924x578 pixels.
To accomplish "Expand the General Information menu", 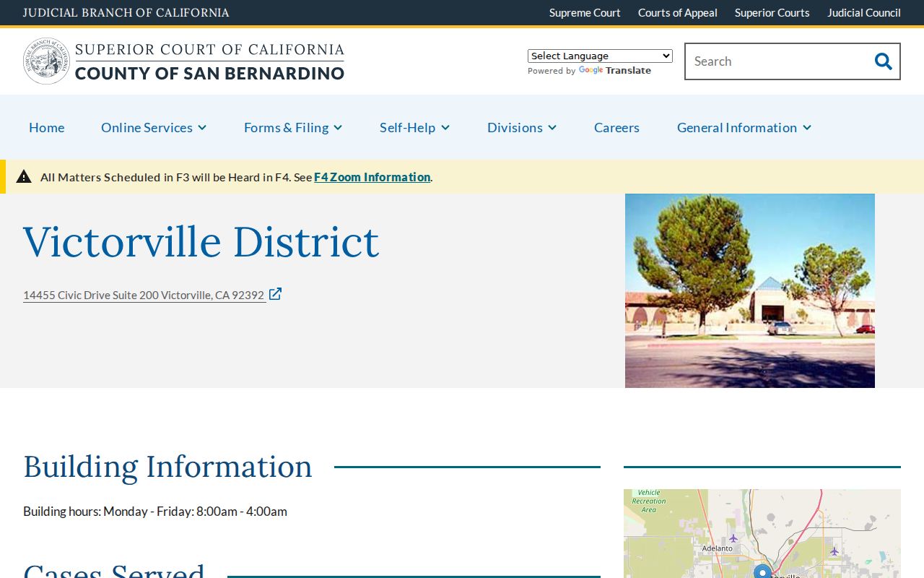I will 744,127.
